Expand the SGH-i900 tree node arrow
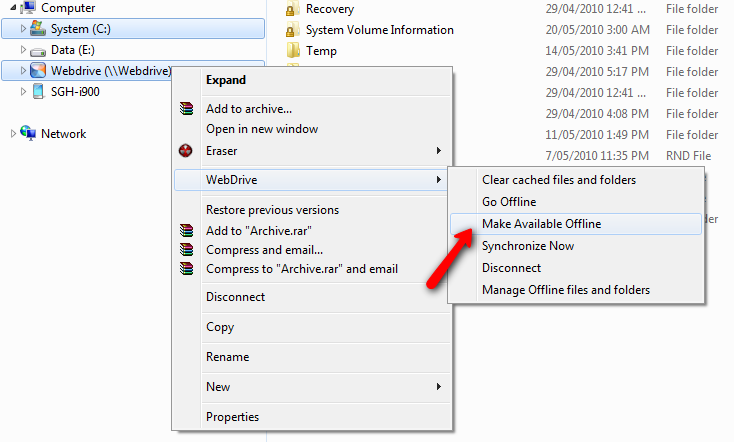The height and width of the screenshot is (442, 734). pos(24,92)
